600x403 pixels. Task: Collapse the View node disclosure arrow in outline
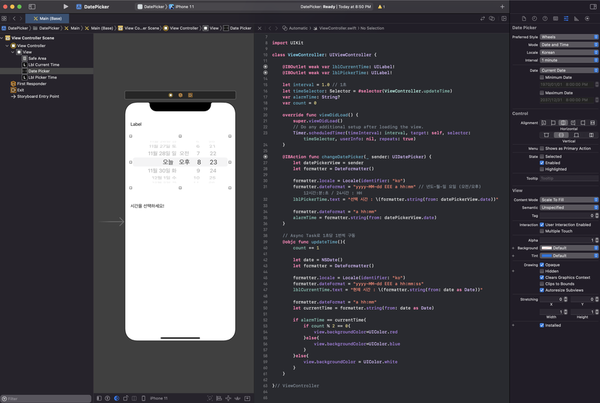(13, 52)
